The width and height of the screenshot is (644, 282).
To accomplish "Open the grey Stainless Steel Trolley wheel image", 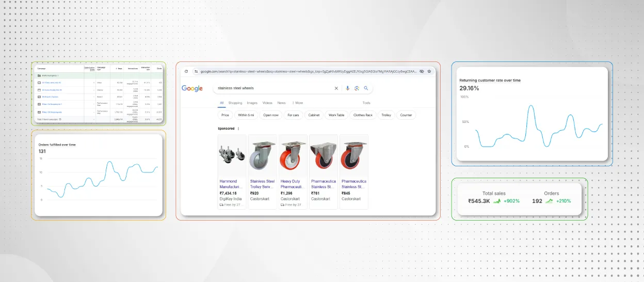I will tap(262, 156).
